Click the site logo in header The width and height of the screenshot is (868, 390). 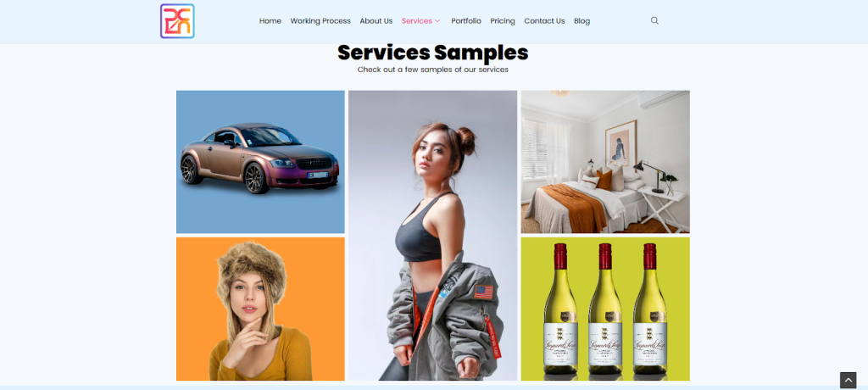coord(177,21)
